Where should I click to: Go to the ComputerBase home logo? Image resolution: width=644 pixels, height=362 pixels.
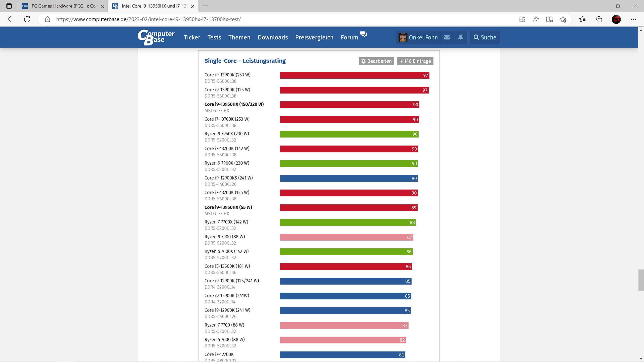[x=156, y=37]
